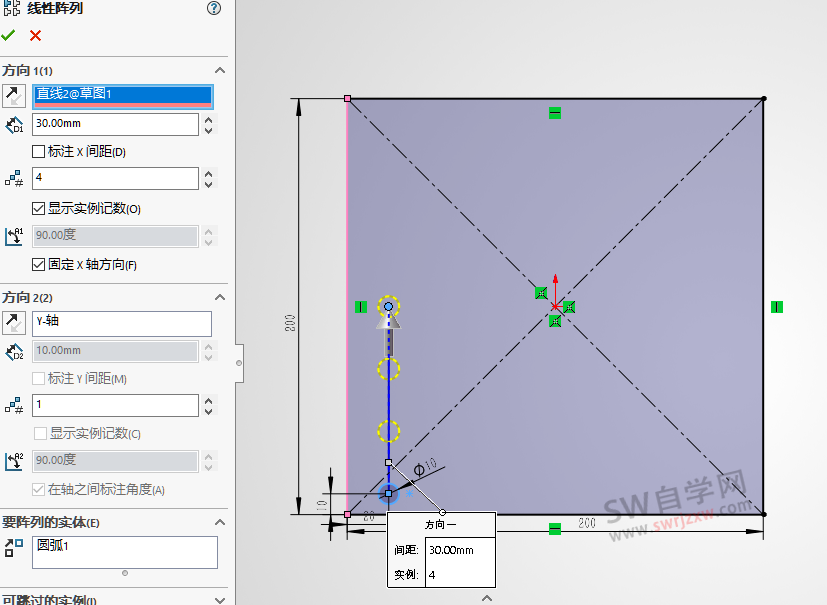
Task: Click the Entities to Pattern icon near 圆弧1
Action: pos(14,546)
